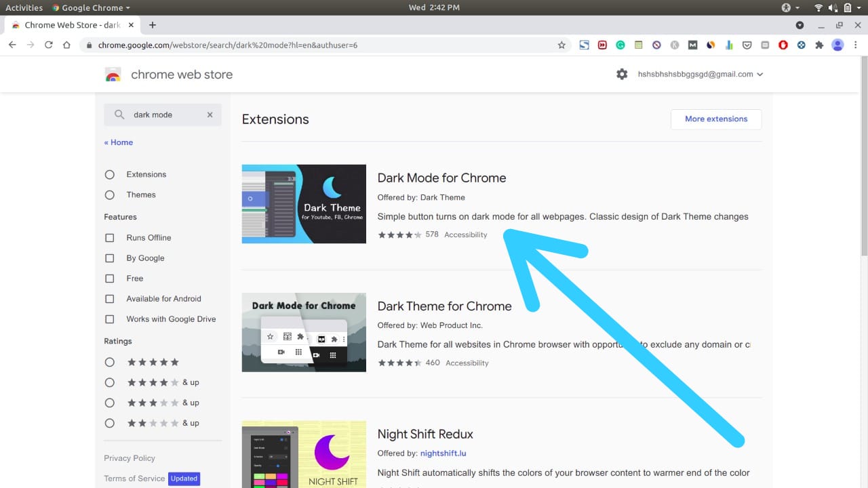
Task: Check Works with Google Drive
Action: (110, 319)
